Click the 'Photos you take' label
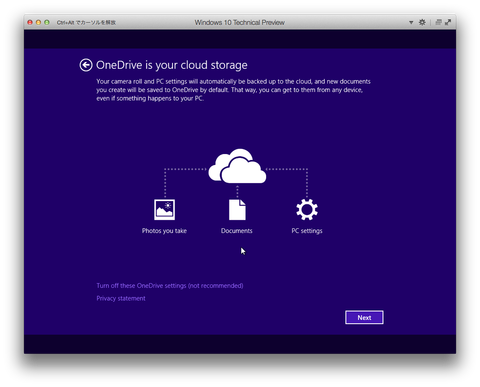The image size is (480, 387). [x=164, y=231]
